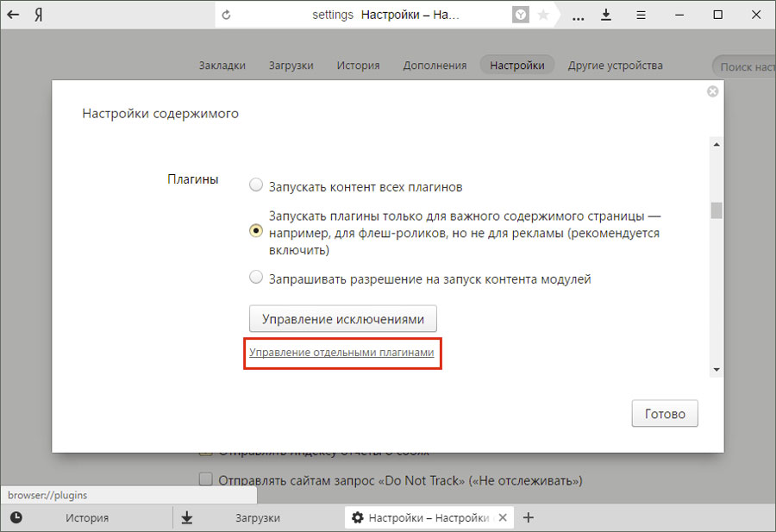Open 'Управление отдельными плагинами' link
The height and width of the screenshot is (532, 776).
coord(341,353)
